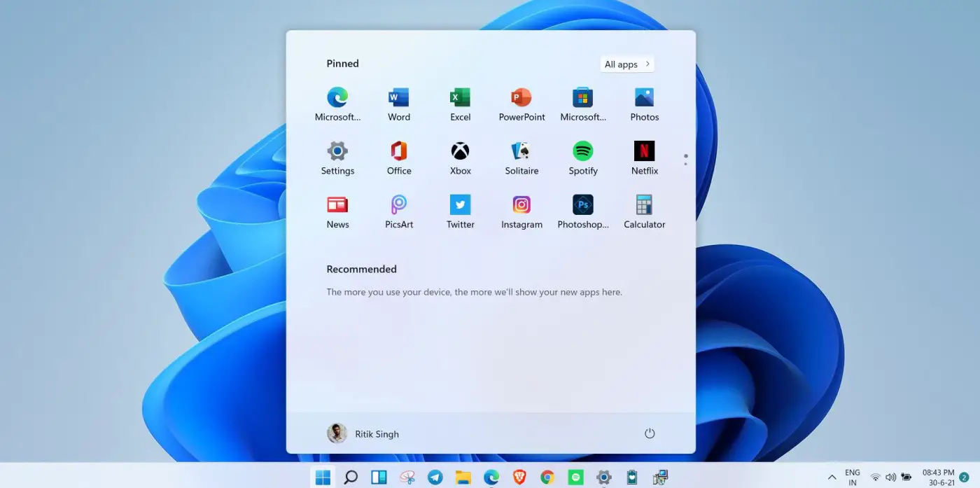The image size is (980, 488).
Task: Open the clock and date in tray
Action: click(x=939, y=477)
